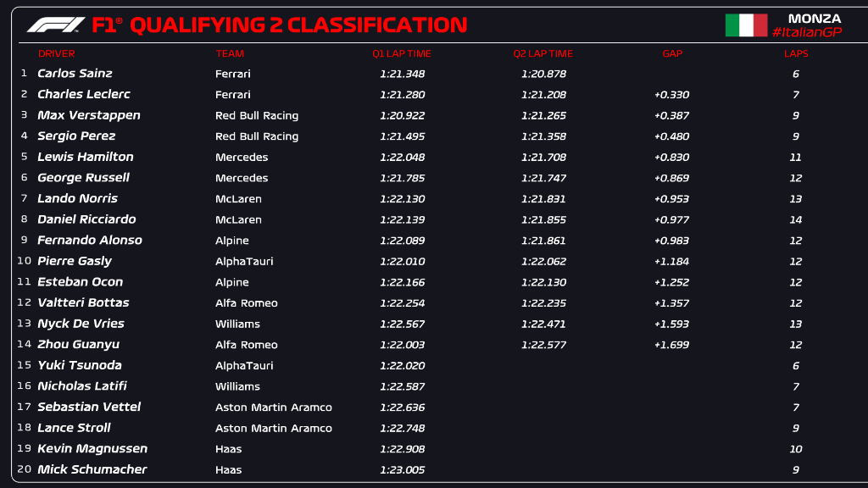Click Mick Schumacher's name

pos(92,469)
